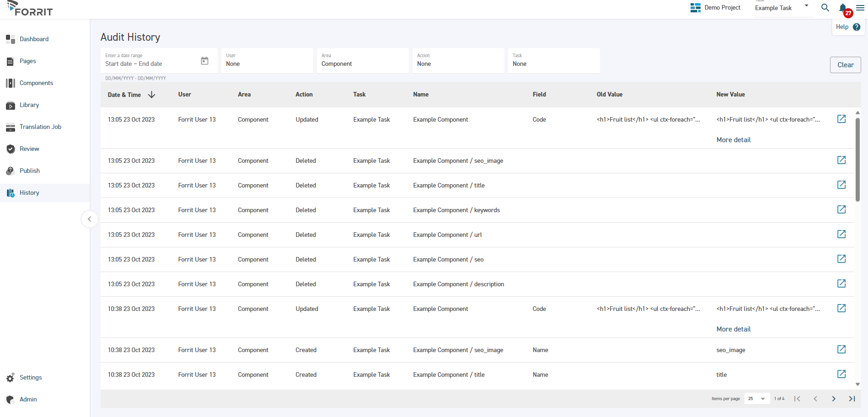The height and width of the screenshot is (417, 868).
Task: Open the Publish section
Action: [x=10, y=171]
